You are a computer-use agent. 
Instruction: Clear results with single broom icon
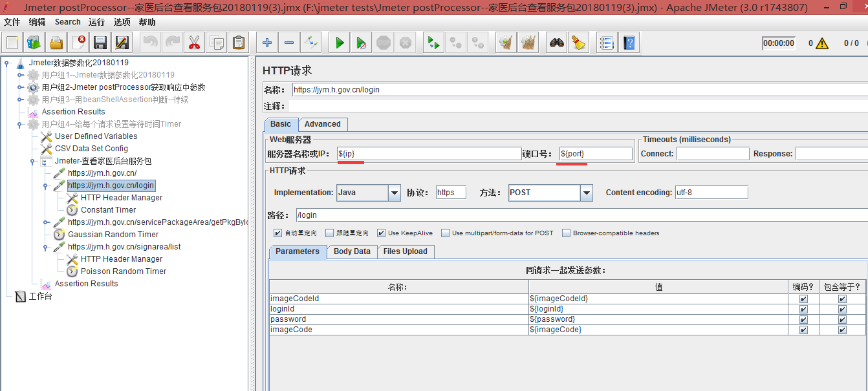pos(505,43)
